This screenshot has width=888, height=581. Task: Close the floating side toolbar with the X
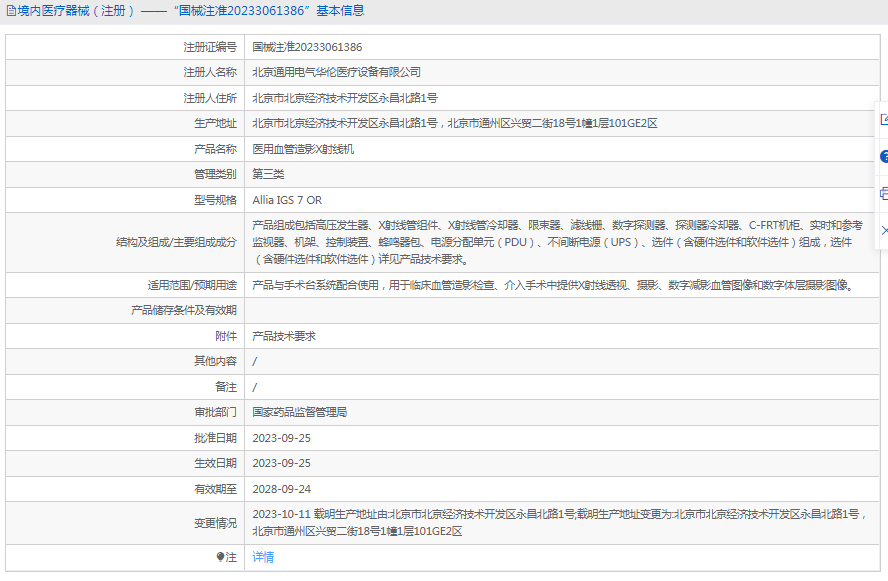(x=885, y=230)
